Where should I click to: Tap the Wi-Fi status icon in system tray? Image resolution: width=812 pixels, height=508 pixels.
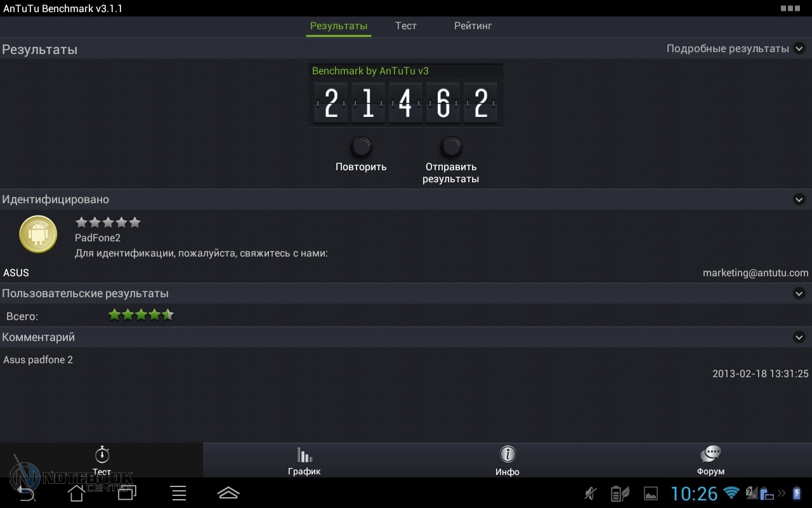coord(731,493)
